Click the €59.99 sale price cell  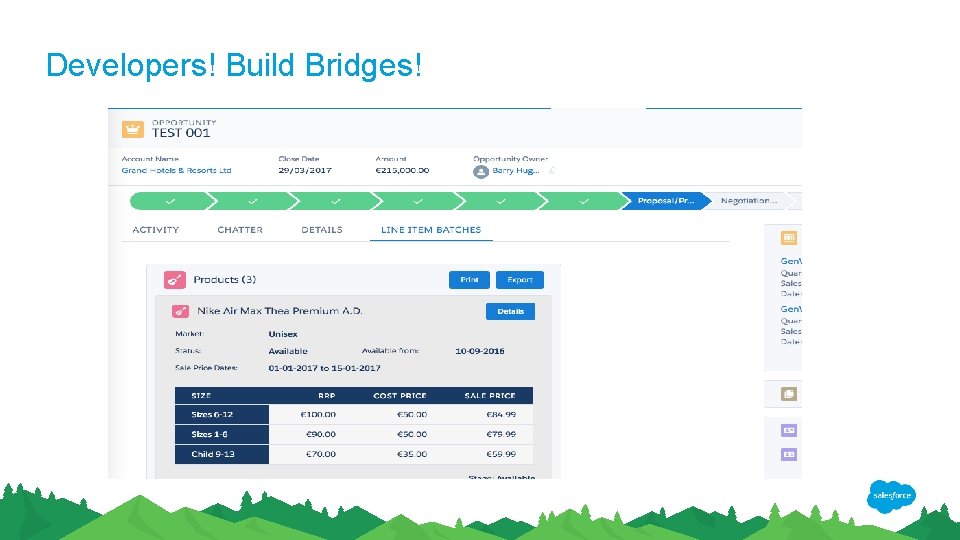(501, 454)
